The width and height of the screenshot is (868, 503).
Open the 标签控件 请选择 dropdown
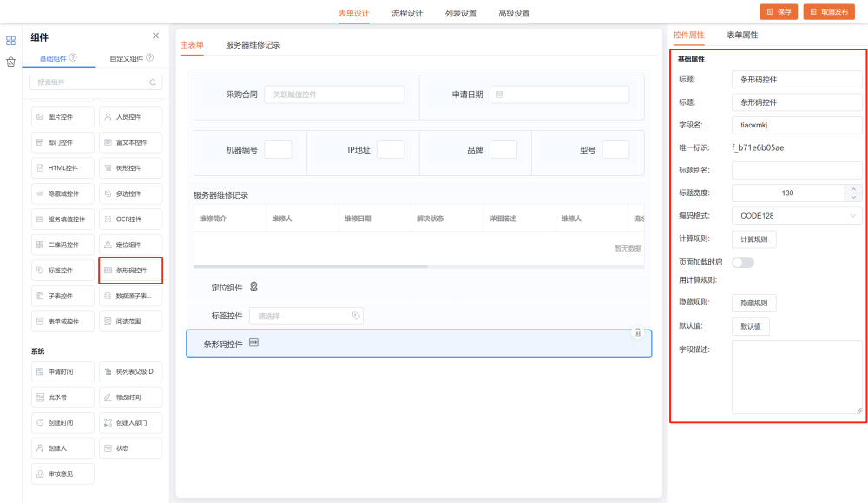click(306, 316)
